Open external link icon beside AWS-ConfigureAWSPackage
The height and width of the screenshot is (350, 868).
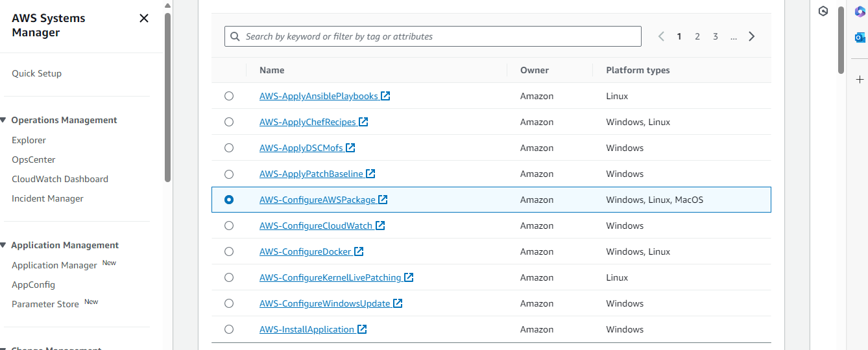click(x=383, y=200)
